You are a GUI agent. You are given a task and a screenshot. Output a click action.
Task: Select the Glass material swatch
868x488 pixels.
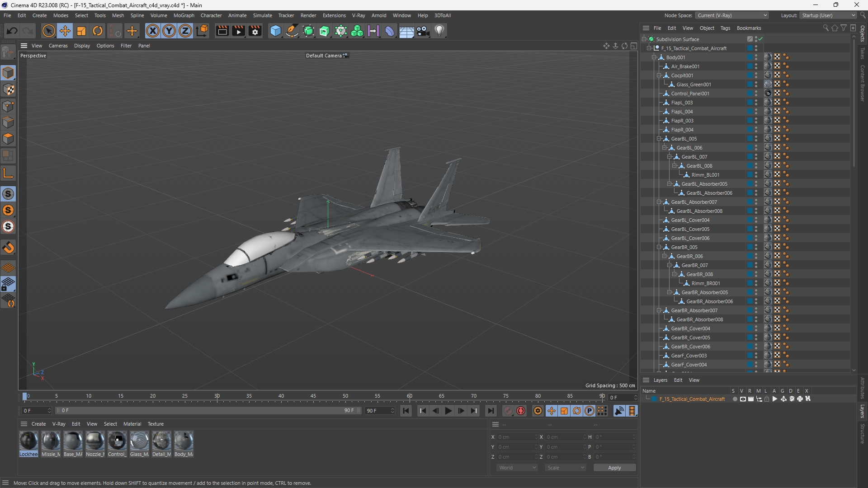coord(139,444)
